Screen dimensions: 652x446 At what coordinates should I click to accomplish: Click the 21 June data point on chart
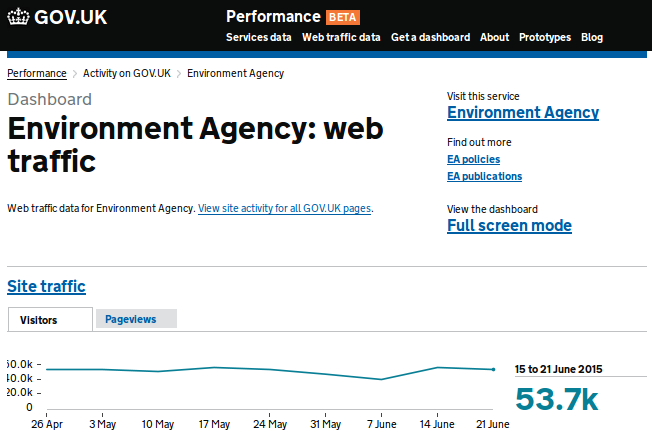coord(493,369)
